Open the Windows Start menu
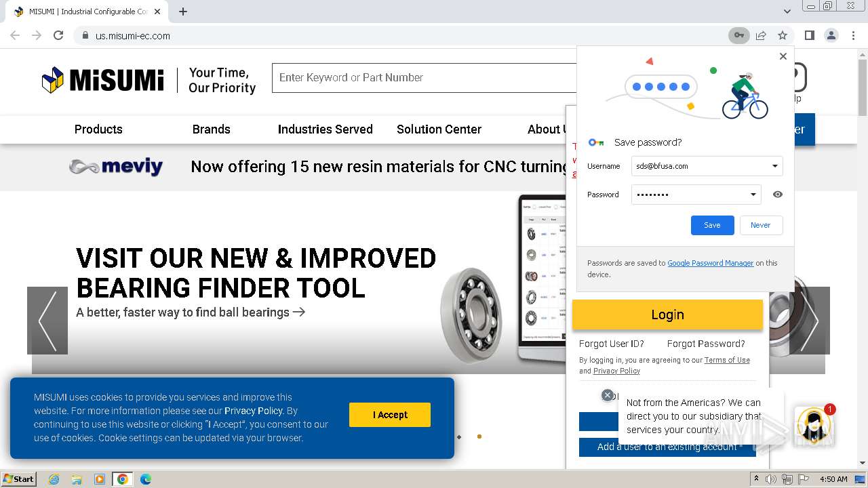Viewport: 868px width, 488px height. point(18,479)
